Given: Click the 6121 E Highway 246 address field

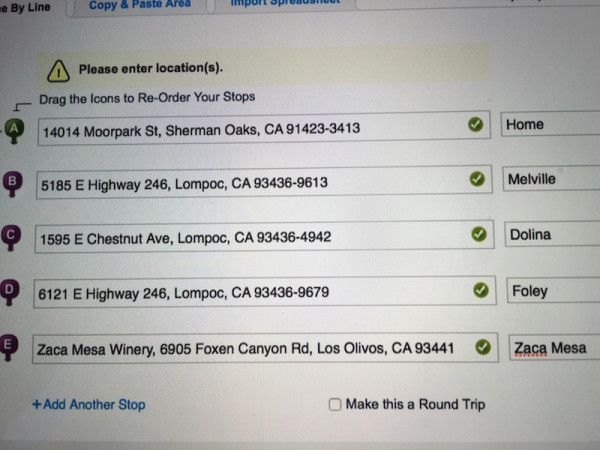Looking at the screenshot, I should pyautogui.click(x=265, y=292).
